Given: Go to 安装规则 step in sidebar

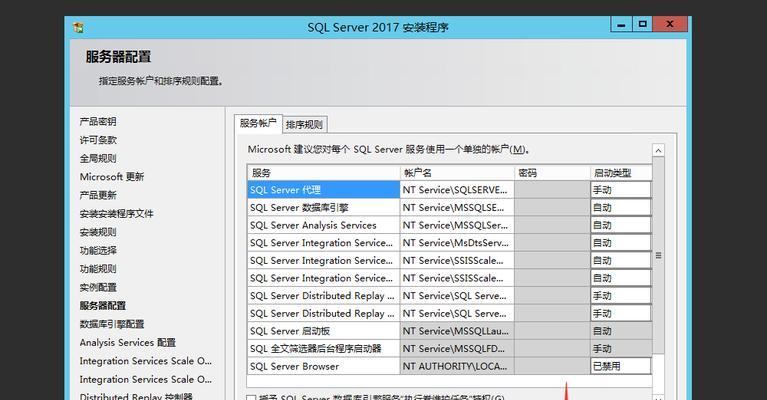Looking at the screenshot, I should pyautogui.click(x=98, y=232).
